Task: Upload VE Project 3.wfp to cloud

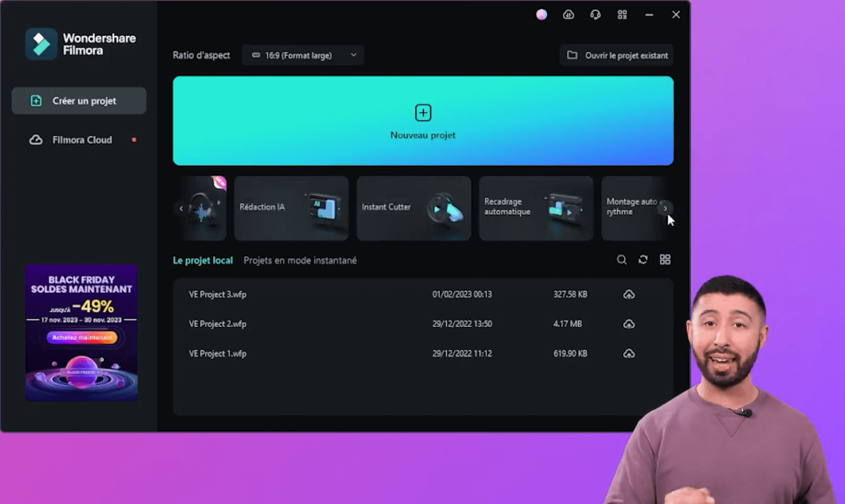Action: coord(629,294)
